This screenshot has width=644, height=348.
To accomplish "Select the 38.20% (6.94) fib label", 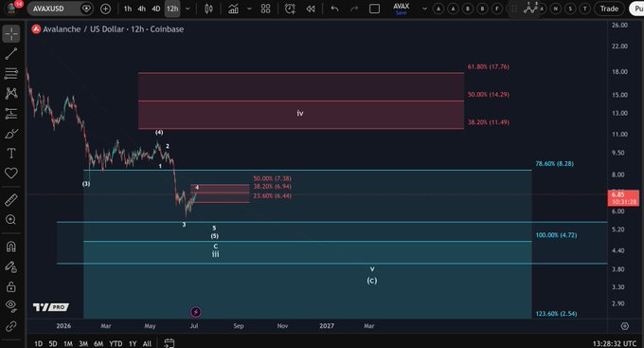I will point(273,187).
